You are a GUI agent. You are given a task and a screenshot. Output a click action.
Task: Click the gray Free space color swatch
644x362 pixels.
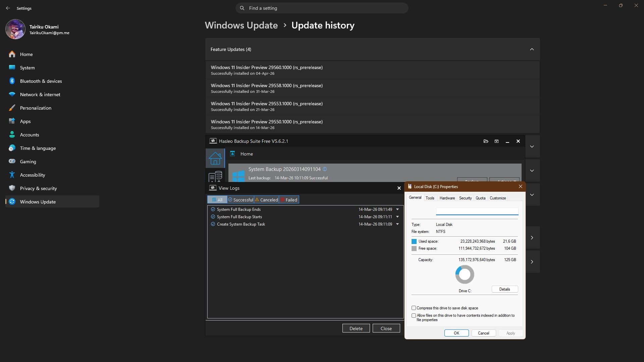pyautogui.click(x=414, y=248)
